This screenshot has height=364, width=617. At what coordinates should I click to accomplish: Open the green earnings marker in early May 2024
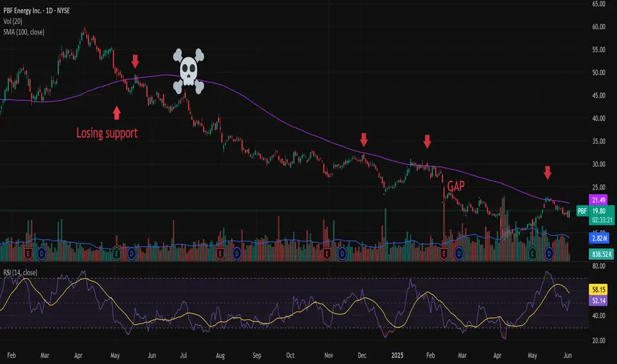[117, 254]
